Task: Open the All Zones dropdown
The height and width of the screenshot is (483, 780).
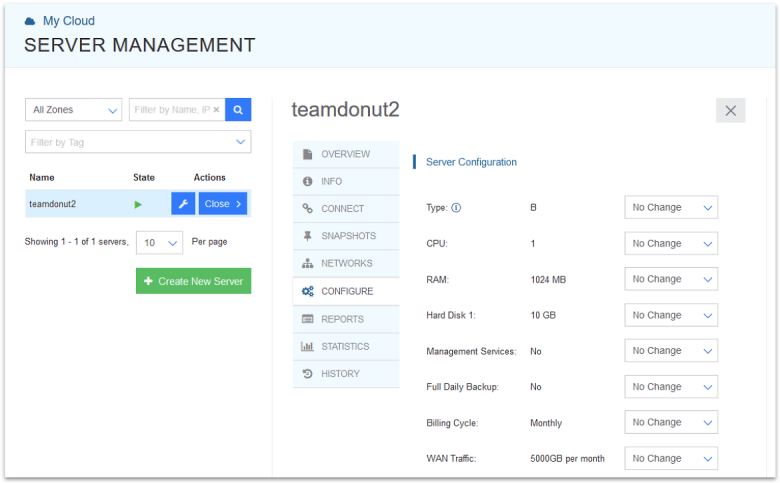Action: pyautogui.click(x=74, y=109)
